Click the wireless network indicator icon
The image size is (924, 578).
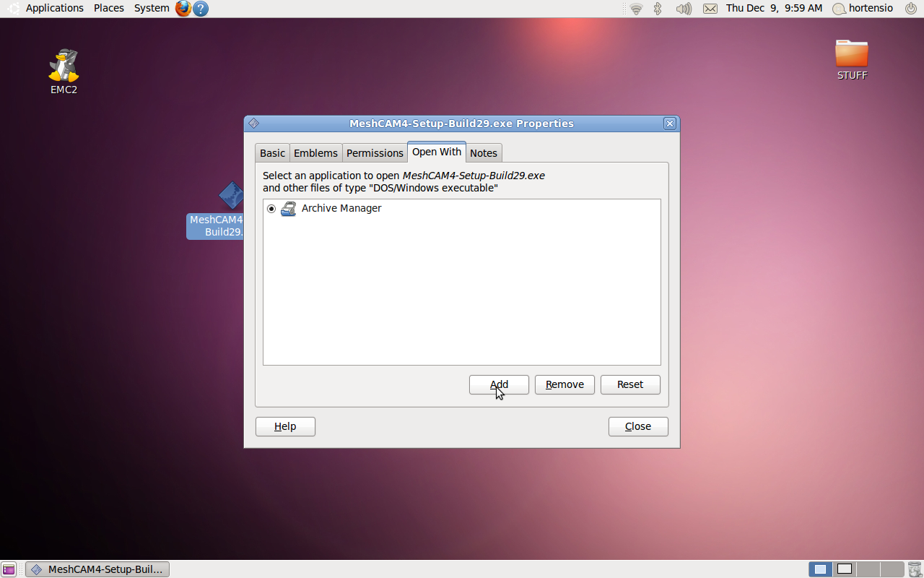point(636,9)
